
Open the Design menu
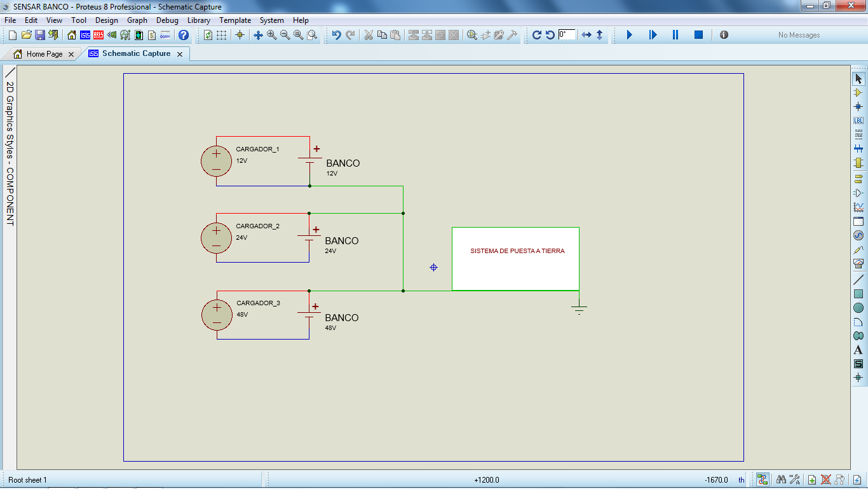click(107, 20)
